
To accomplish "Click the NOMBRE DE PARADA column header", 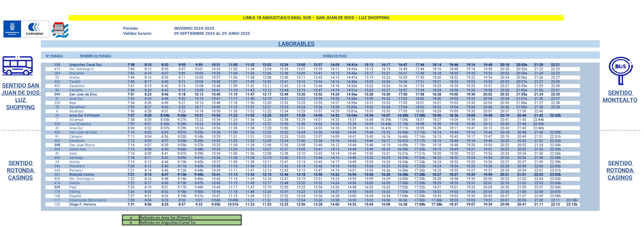I will (96, 56).
